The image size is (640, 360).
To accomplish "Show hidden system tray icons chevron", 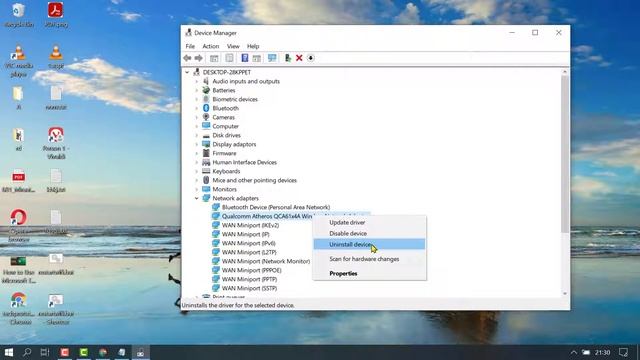I will (573, 352).
